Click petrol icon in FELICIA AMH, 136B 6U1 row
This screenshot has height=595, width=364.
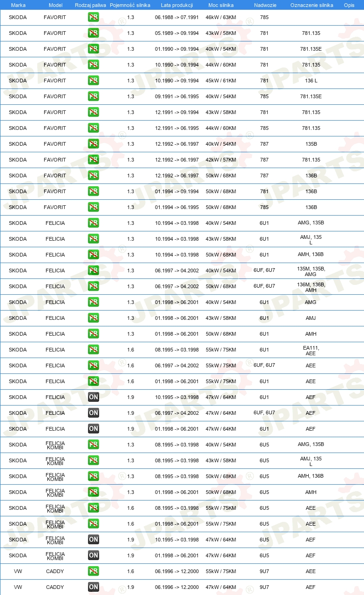click(x=93, y=255)
